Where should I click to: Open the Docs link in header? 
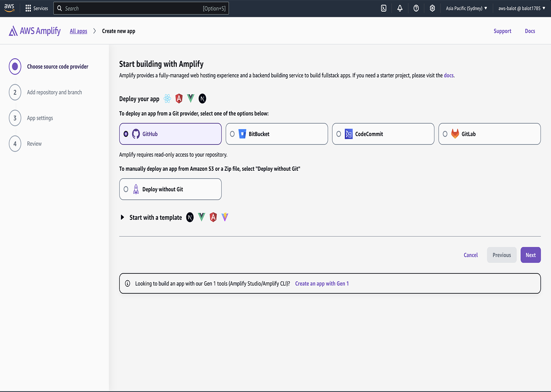tap(530, 31)
